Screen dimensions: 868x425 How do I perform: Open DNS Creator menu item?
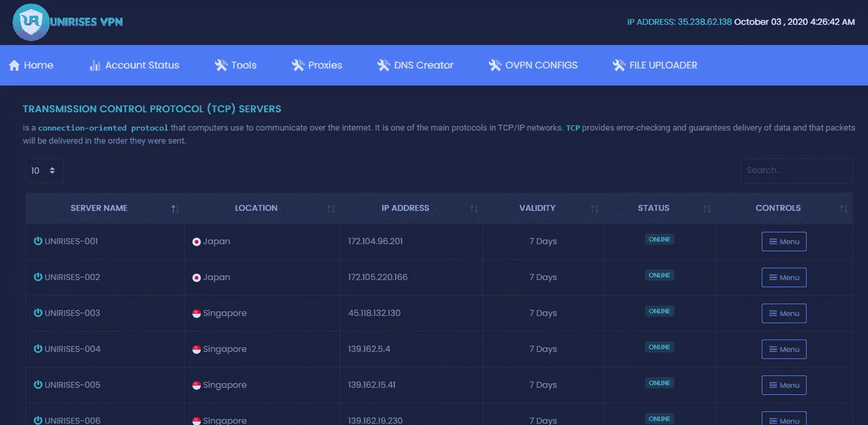415,65
